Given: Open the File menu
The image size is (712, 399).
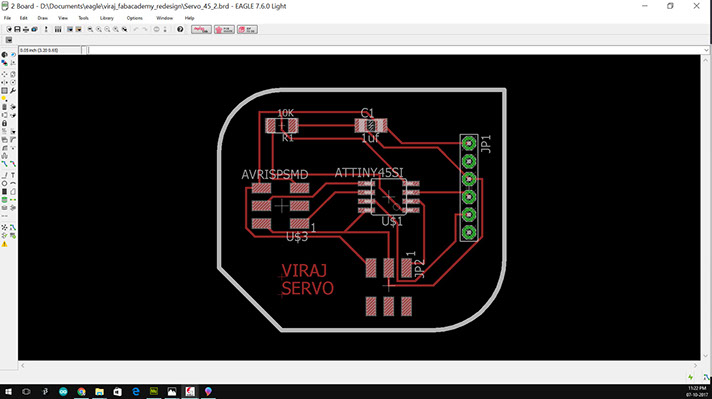Looking at the screenshot, I should pyautogui.click(x=7, y=18).
